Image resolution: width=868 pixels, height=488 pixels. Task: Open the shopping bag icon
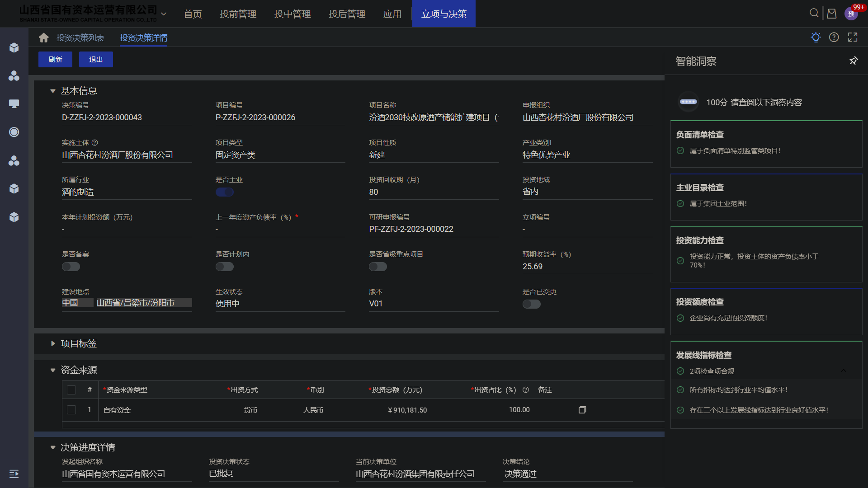pos(831,14)
